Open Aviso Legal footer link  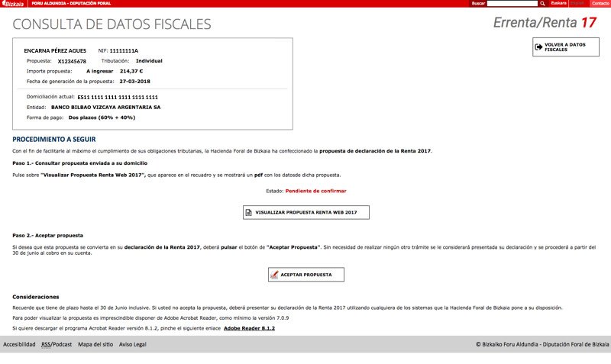132,344
